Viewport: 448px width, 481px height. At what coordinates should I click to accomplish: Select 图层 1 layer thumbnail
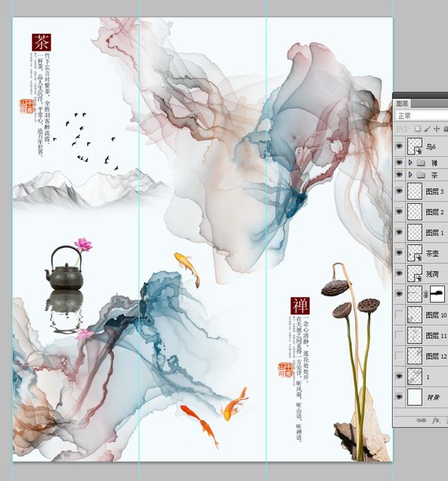[x=414, y=232]
